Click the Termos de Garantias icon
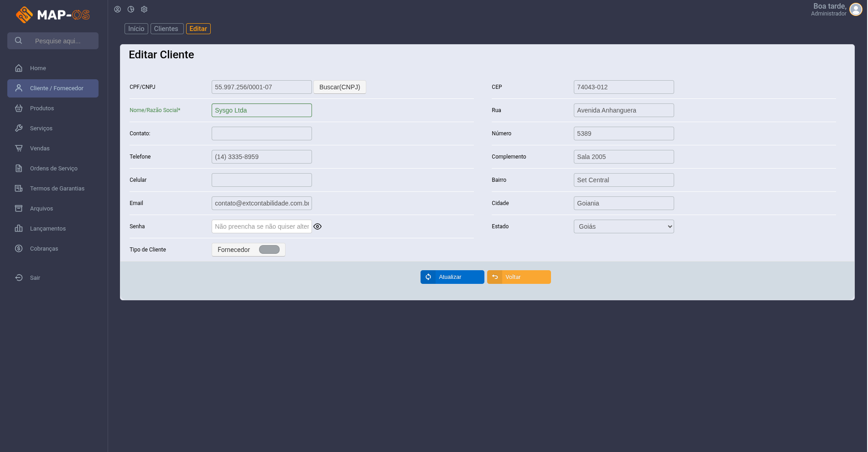868x452 pixels. coord(19,189)
